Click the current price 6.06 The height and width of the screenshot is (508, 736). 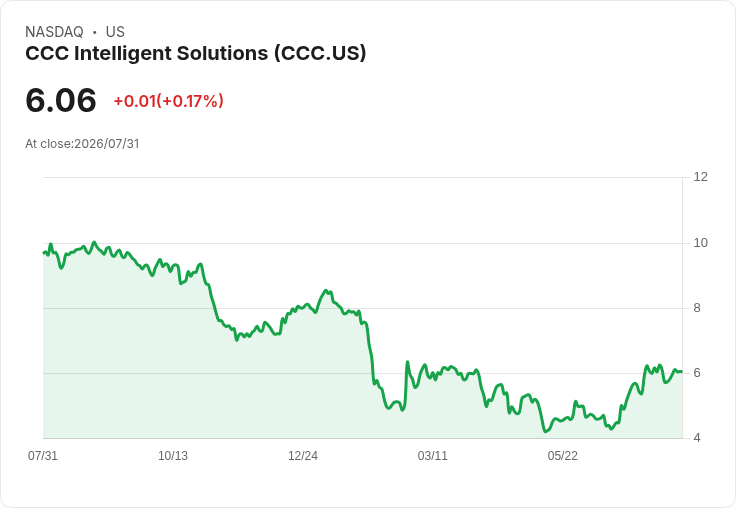pyautogui.click(x=61, y=100)
